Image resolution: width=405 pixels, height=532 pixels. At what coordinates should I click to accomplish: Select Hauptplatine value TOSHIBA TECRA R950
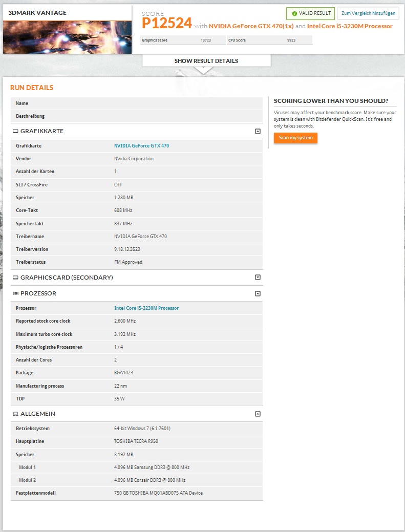click(136, 441)
